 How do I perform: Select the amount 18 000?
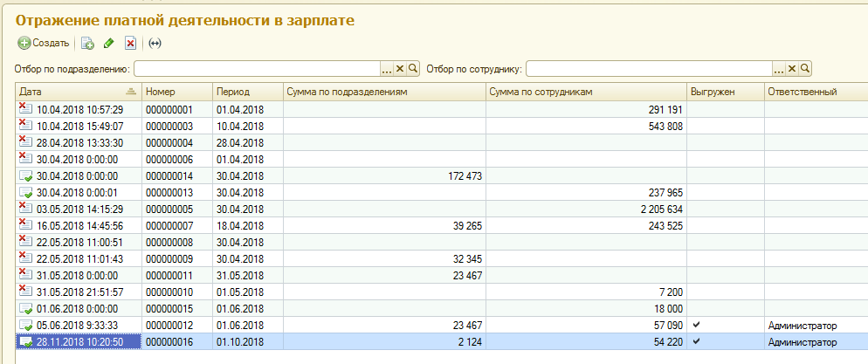pos(668,309)
